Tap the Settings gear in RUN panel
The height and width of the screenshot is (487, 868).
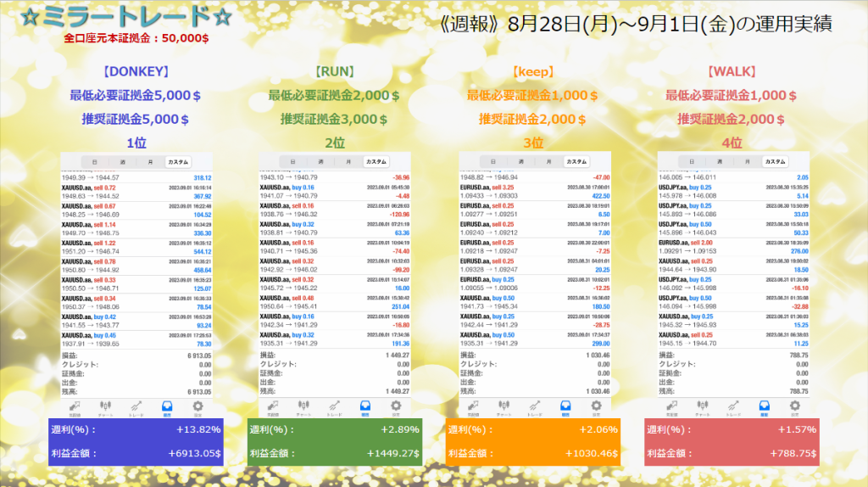[x=398, y=406]
